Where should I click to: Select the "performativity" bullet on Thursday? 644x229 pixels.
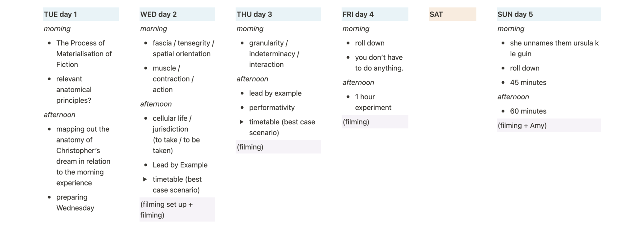(272, 108)
